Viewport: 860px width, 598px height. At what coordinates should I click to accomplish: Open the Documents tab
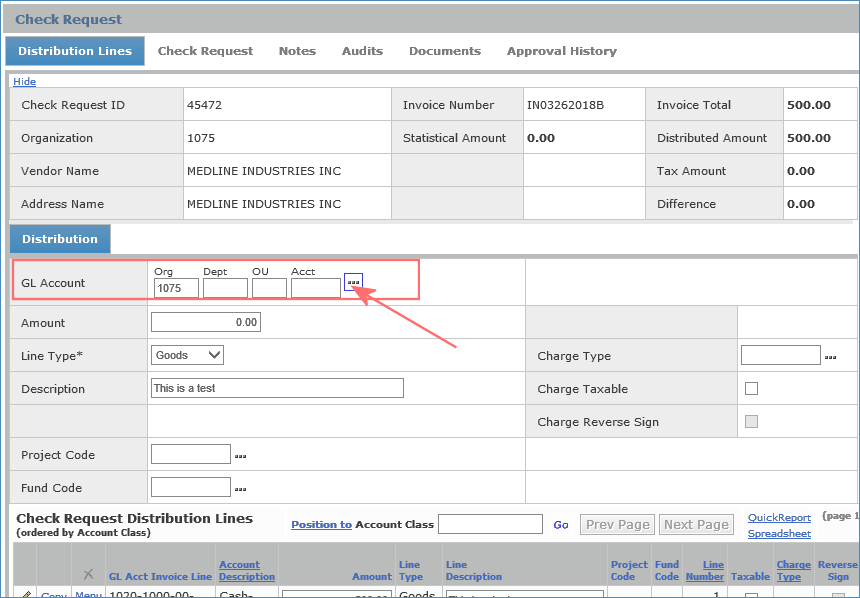[x=444, y=51]
